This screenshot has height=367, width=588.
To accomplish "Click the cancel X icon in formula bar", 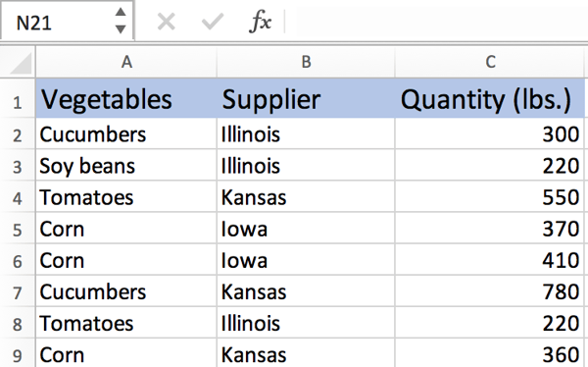I will [167, 22].
